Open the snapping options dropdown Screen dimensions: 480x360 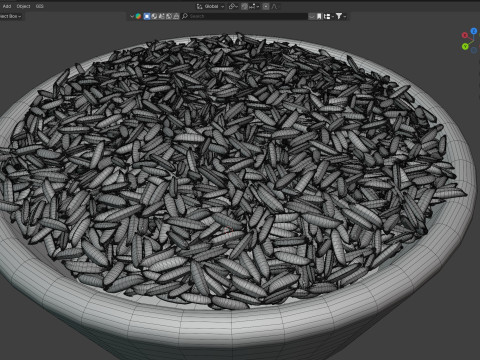255,6
